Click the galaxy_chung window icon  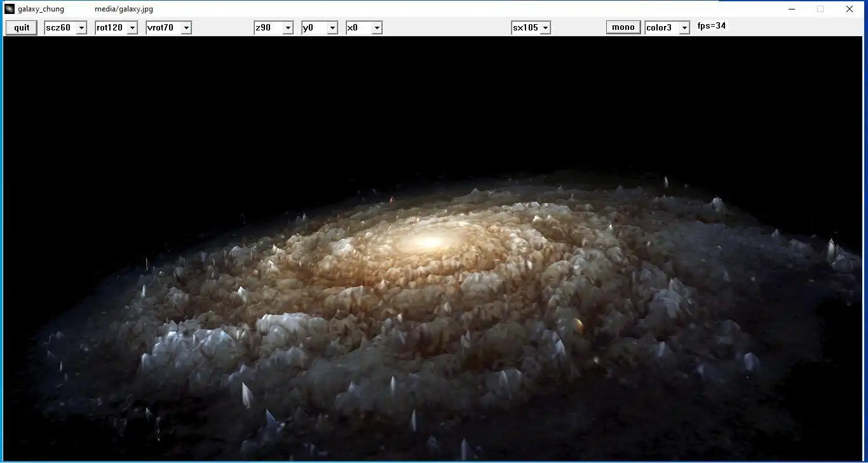[x=10, y=9]
